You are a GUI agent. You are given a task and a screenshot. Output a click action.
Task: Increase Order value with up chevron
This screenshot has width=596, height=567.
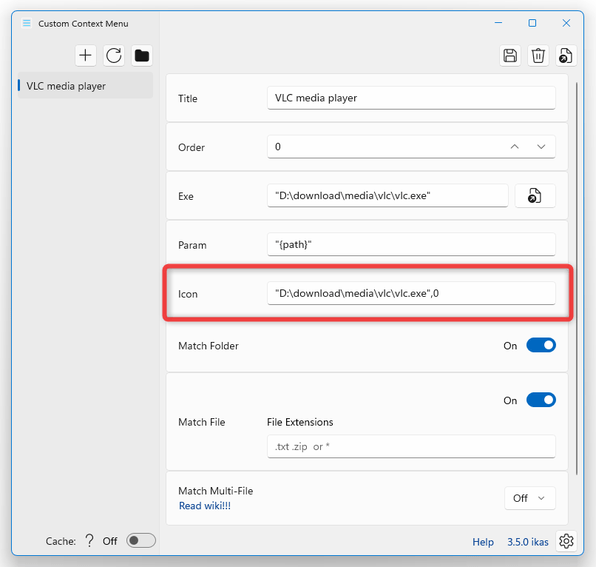pos(515,147)
